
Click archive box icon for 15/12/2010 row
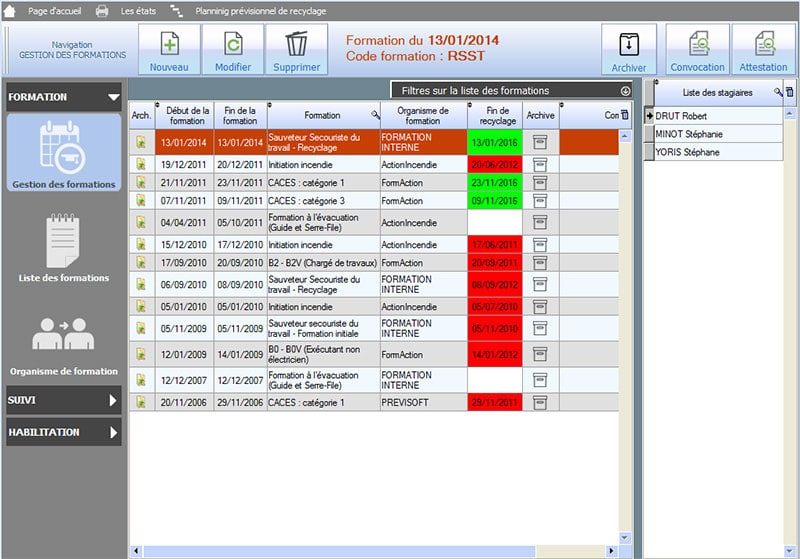[x=540, y=245]
